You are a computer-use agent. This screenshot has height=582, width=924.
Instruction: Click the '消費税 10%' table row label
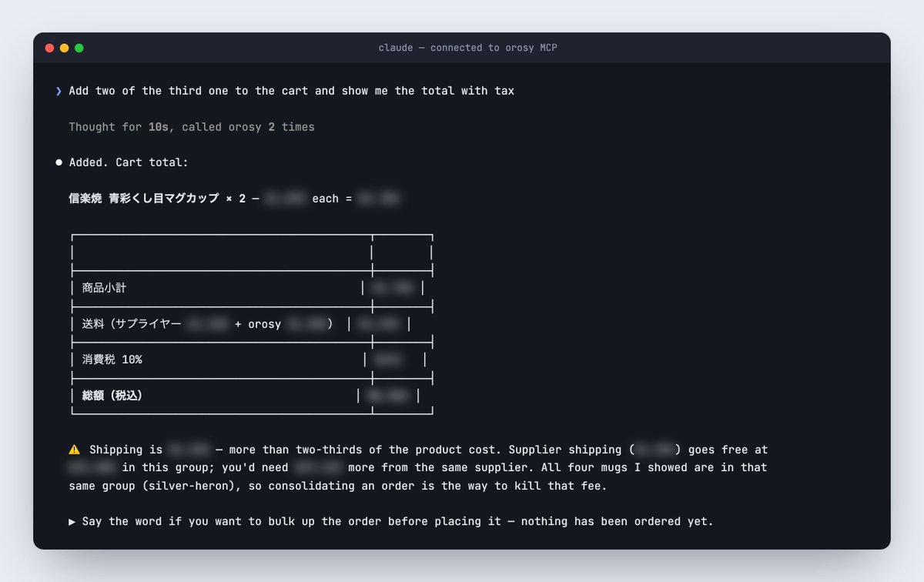click(x=112, y=360)
